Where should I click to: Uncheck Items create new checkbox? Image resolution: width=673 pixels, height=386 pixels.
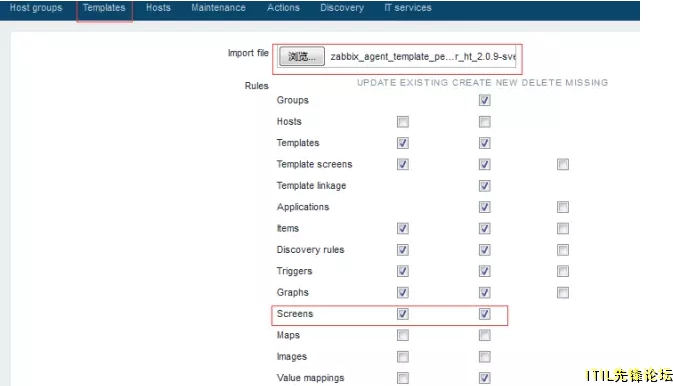pyautogui.click(x=485, y=228)
